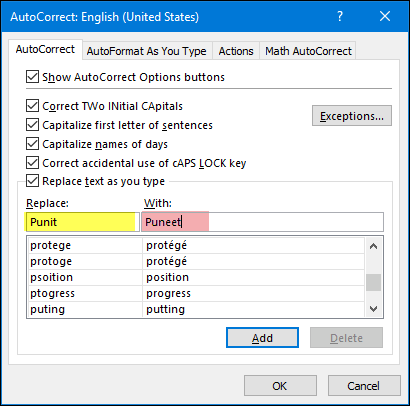
Task: Select the psoition to position entry
Action: coord(197,277)
